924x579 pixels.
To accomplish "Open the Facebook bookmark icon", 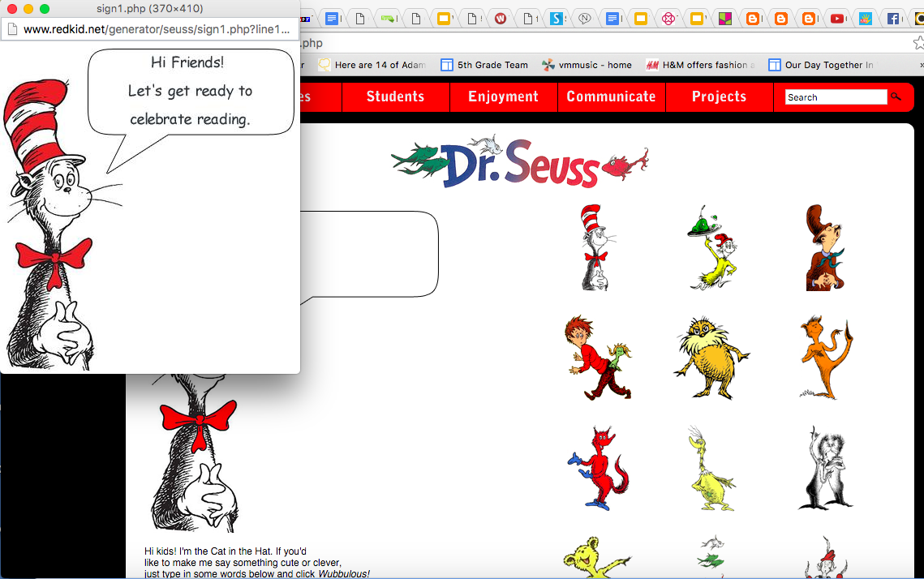I will [892, 18].
